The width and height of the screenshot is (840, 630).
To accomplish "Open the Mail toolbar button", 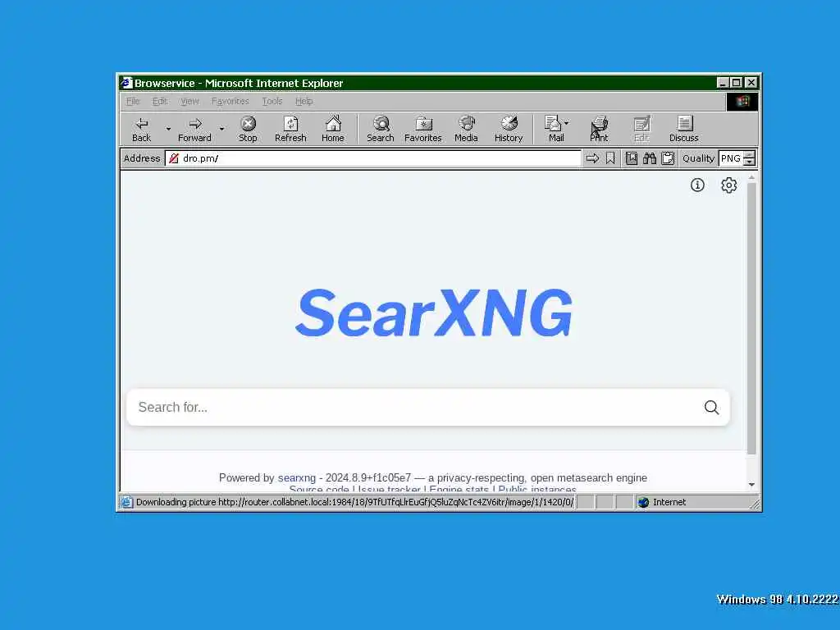I will coord(554,130).
